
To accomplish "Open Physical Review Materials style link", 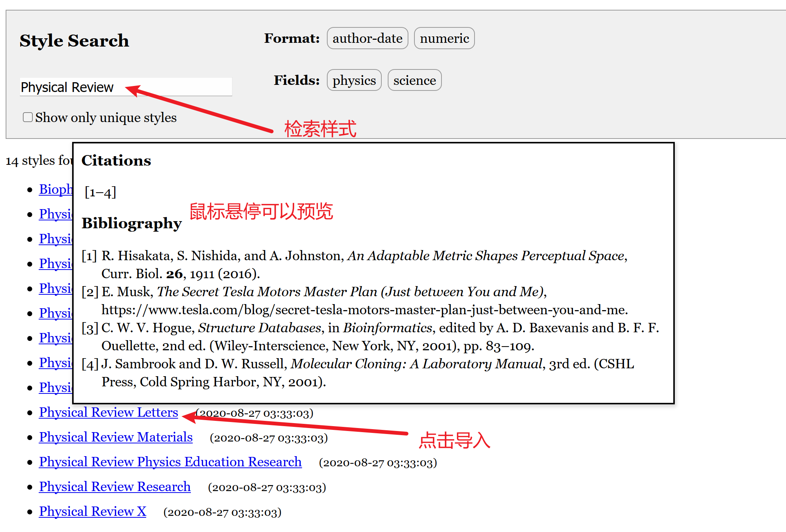I will (x=116, y=437).
